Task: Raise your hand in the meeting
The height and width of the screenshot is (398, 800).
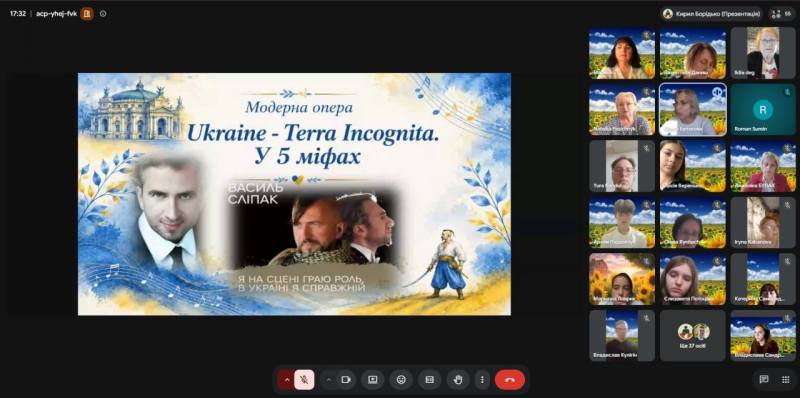Action: [x=458, y=380]
